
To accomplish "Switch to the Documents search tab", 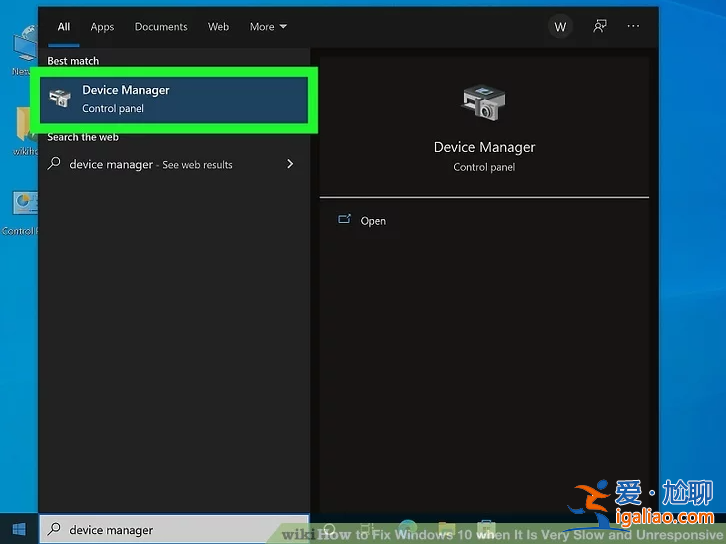I will 161,27.
